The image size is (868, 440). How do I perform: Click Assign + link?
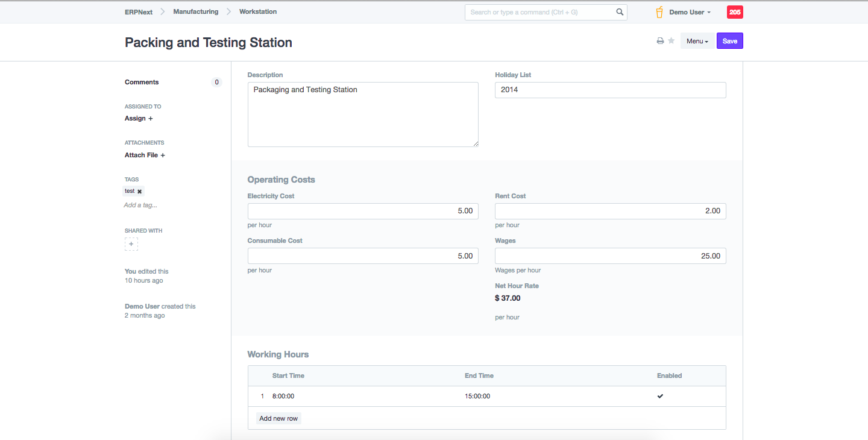pyautogui.click(x=139, y=118)
